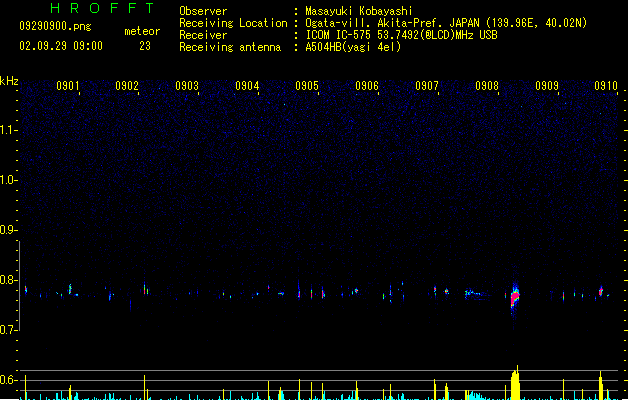Click the 0905 time marker
629x400 pixels.
click(x=307, y=86)
